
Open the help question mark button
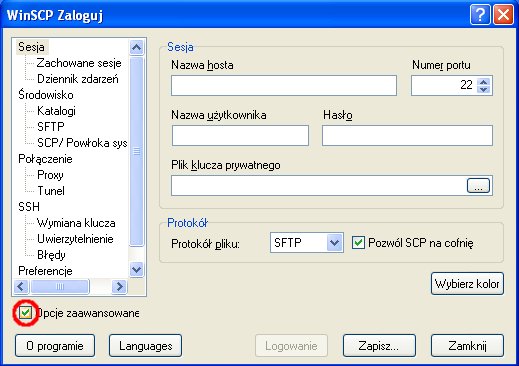click(480, 15)
